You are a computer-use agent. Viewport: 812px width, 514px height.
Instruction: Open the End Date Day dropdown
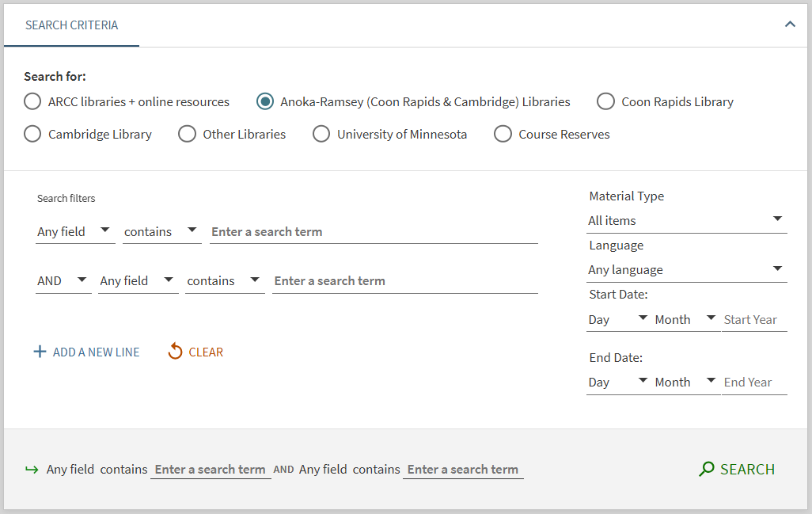617,382
